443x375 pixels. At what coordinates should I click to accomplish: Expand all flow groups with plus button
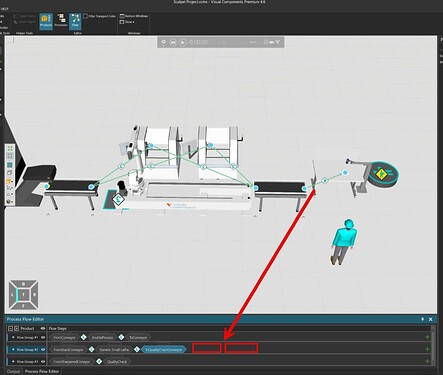16,328
